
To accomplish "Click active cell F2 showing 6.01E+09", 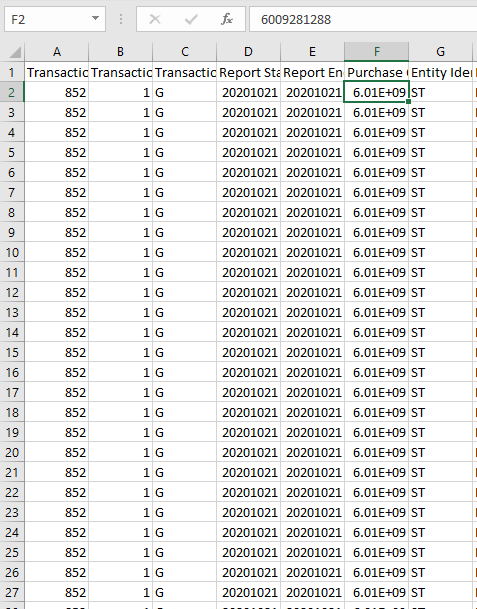I will [376, 92].
